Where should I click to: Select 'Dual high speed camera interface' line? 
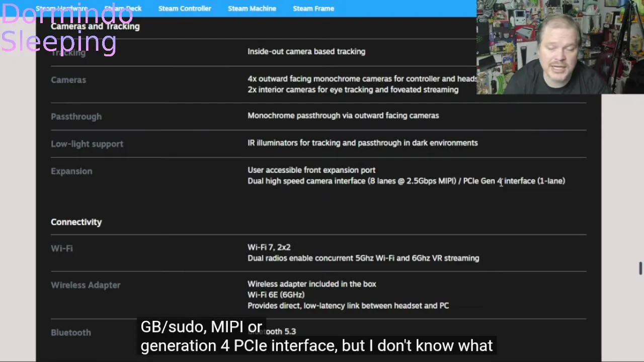click(x=406, y=180)
